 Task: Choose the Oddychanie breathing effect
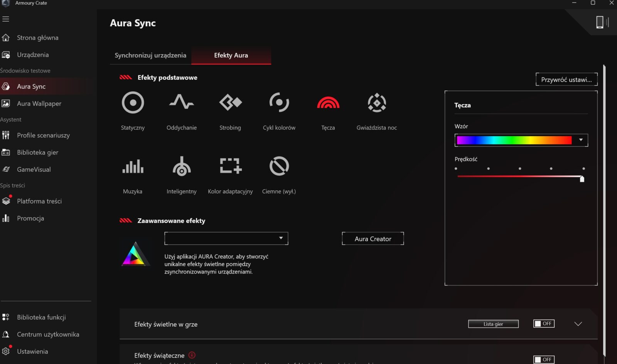pos(181,103)
